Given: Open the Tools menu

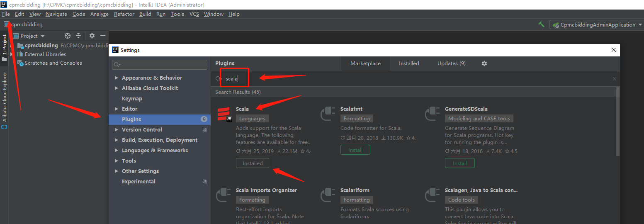Looking at the screenshot, I should [177, 14].
